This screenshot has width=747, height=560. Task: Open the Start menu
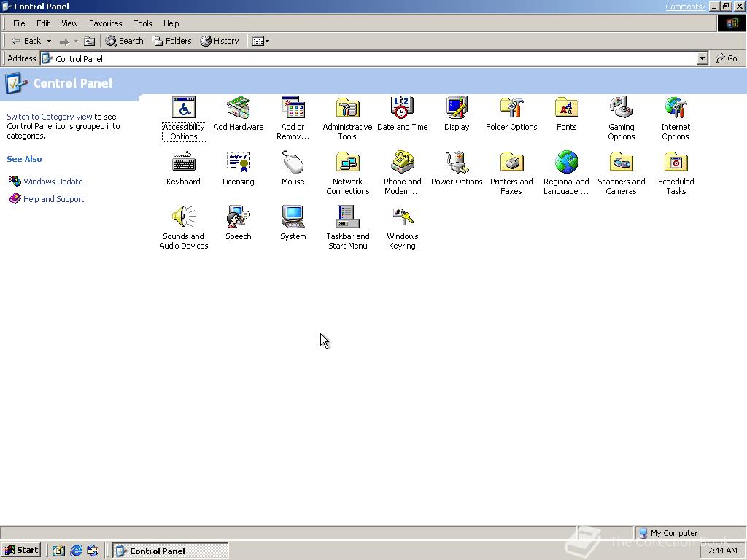click(21, 550)
